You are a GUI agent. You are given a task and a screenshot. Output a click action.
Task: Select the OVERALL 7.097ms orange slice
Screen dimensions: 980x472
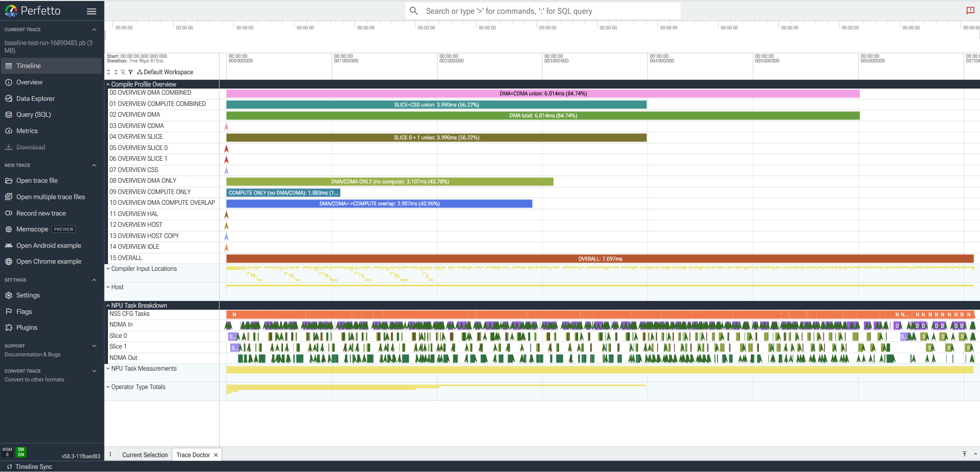[x=600, y=259]
